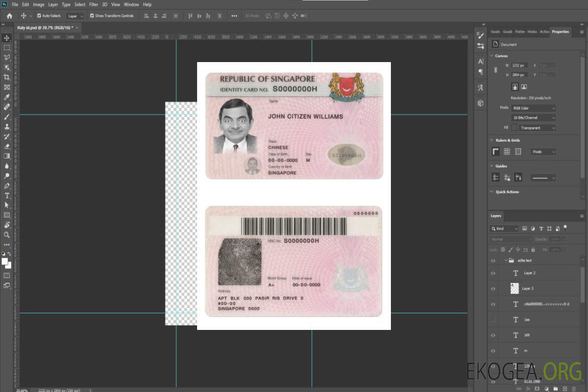Open the Fill 'Transparent' dropdown
This screenshot has width=588, height=392.
click(x=537, y=128)
